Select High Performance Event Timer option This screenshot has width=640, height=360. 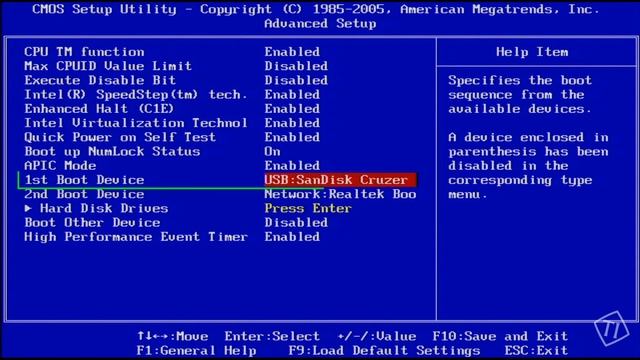(136, 237)
